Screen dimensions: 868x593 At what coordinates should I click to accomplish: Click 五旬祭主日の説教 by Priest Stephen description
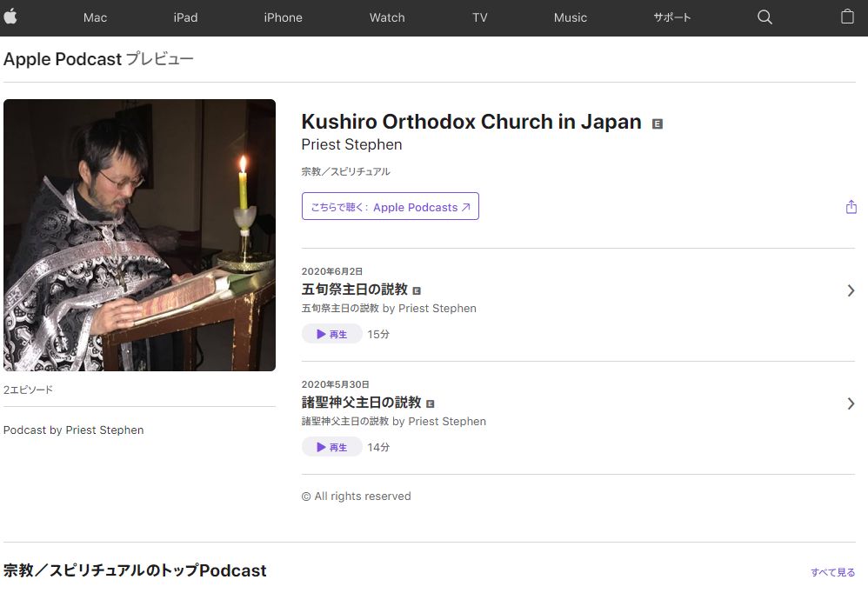[x=389, y=308]
